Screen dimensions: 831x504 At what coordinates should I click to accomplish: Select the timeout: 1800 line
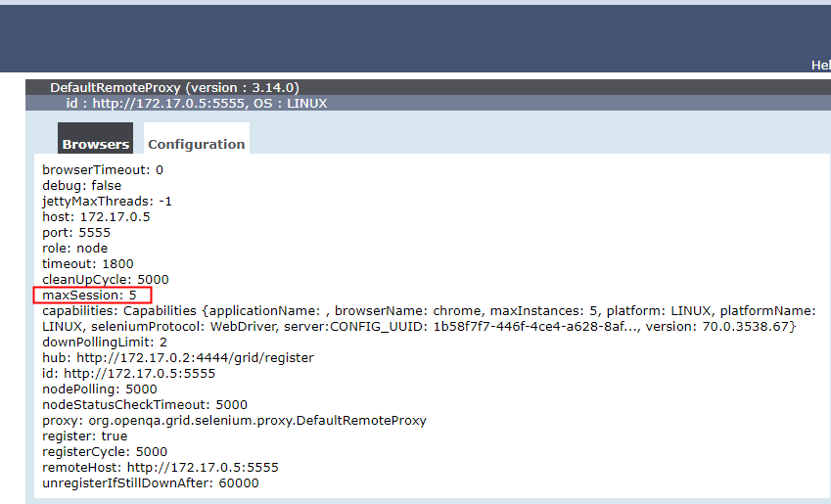tap(88, 264)
